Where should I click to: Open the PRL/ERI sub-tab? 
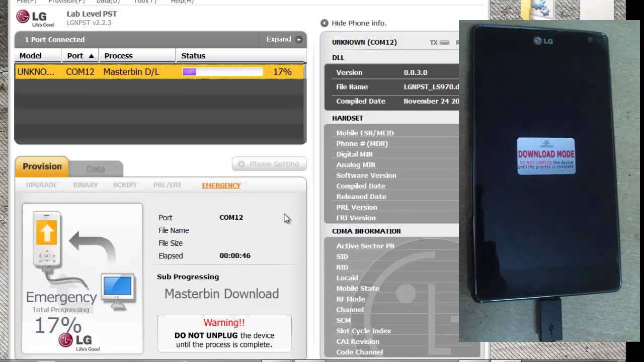[x=167, y=185]
